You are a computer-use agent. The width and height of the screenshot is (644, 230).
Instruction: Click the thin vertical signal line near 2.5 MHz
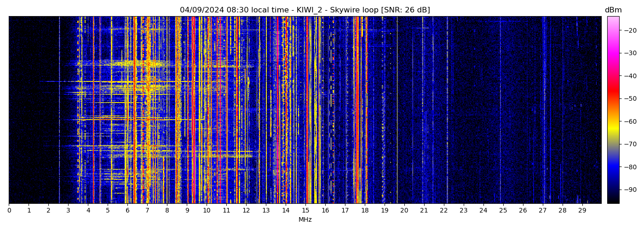tap(59, 110)
